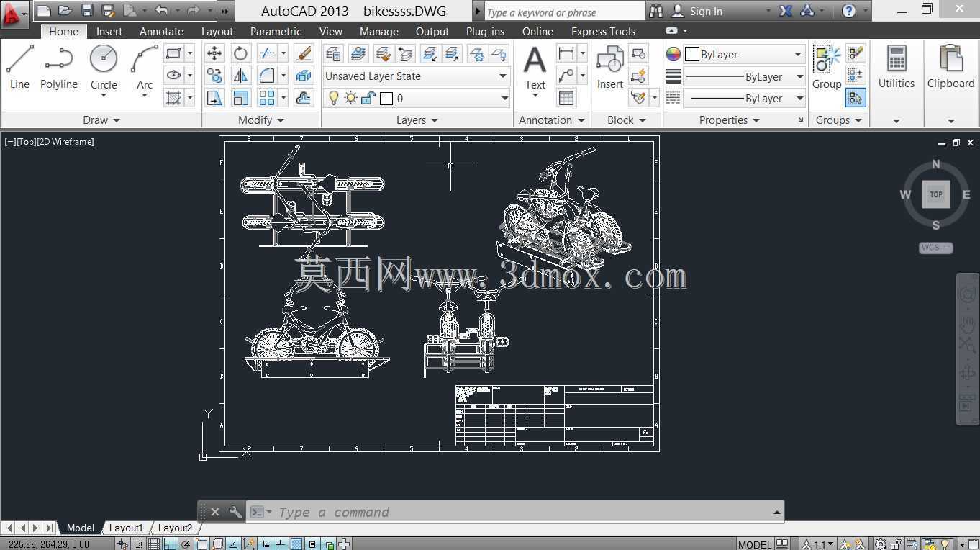The width and height of the screenshot is (980, 550).
Task: Switch to the Insert ribbon tab
Action: 109,32
